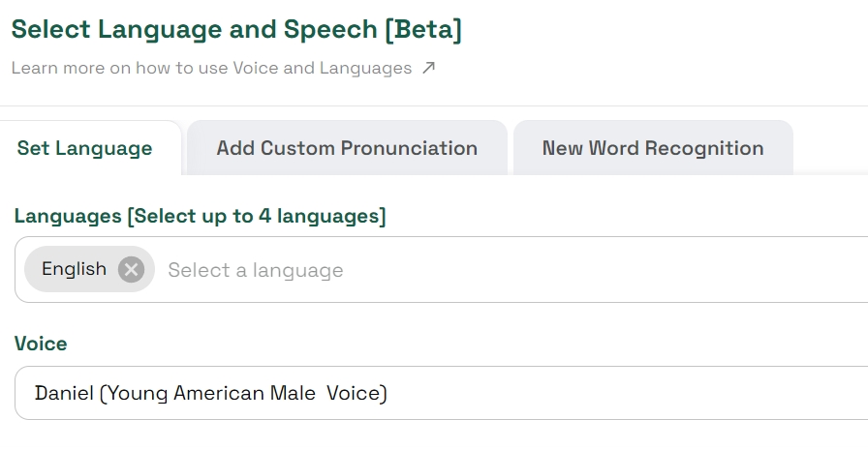Click the [Beta] tag in the heading
Viewport: 868px width, 450px height.
coord(423,29)
